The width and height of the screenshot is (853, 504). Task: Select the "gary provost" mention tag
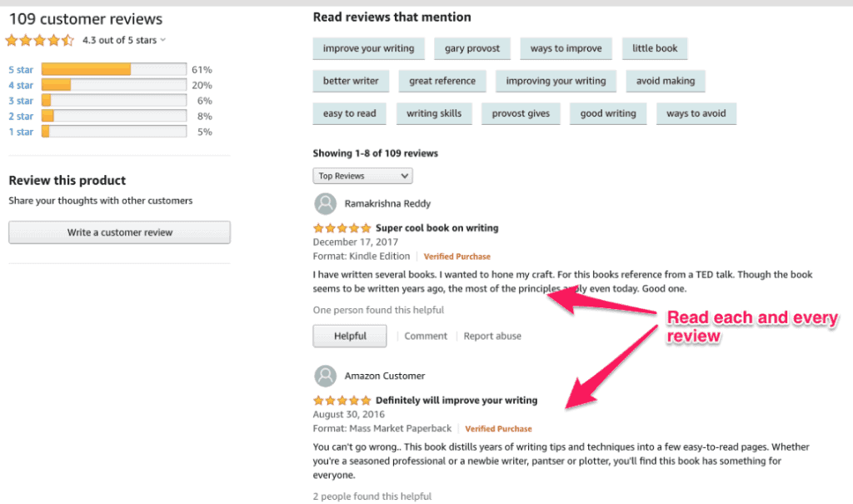coord(472,48)
